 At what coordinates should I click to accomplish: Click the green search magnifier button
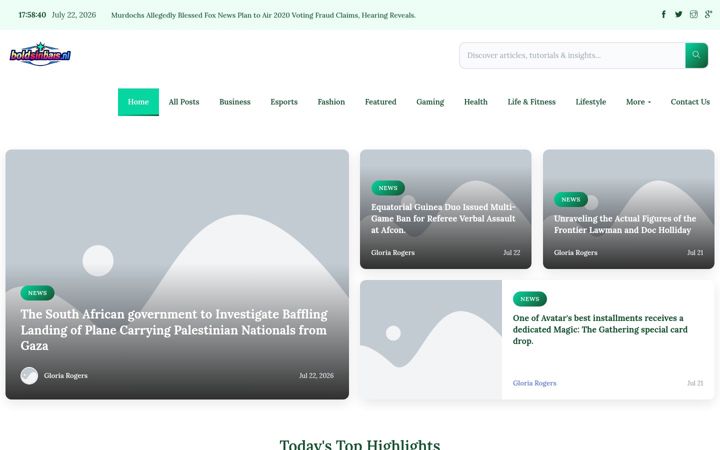click(696, 55)
